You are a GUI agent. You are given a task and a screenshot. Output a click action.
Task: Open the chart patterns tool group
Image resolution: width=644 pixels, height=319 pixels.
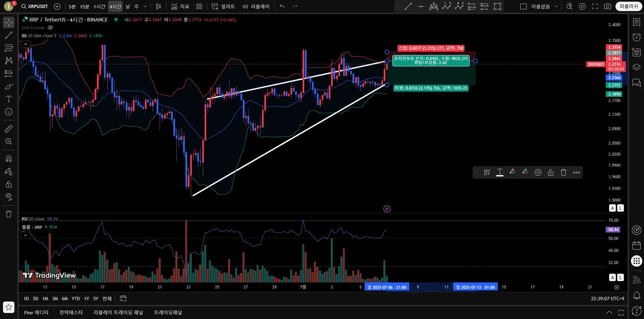pos(9,61)
